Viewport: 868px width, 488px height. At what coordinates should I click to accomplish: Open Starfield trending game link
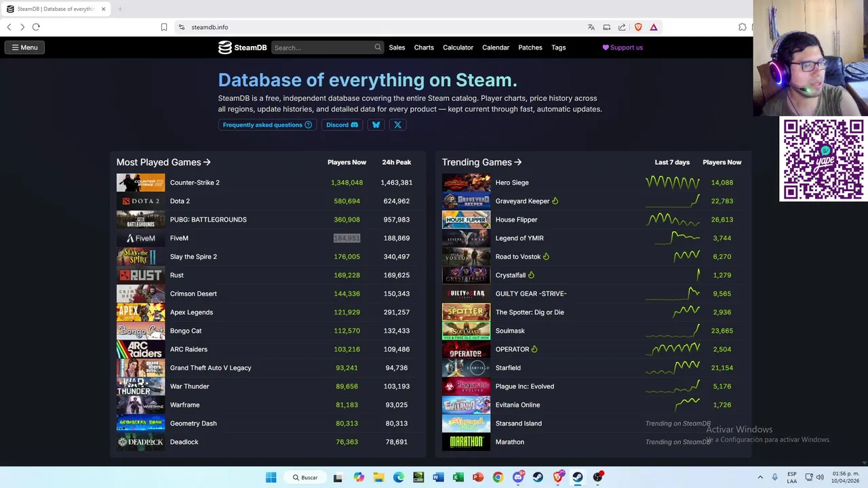point(508,368)
